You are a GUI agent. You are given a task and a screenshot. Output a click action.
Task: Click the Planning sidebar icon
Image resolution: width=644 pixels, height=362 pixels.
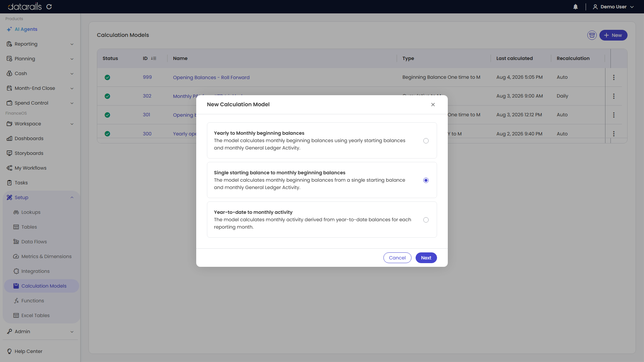tap(9, 59)
